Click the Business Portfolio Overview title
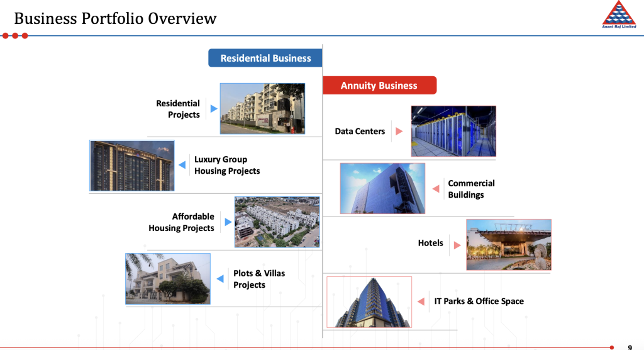 [x=115, y=18]
